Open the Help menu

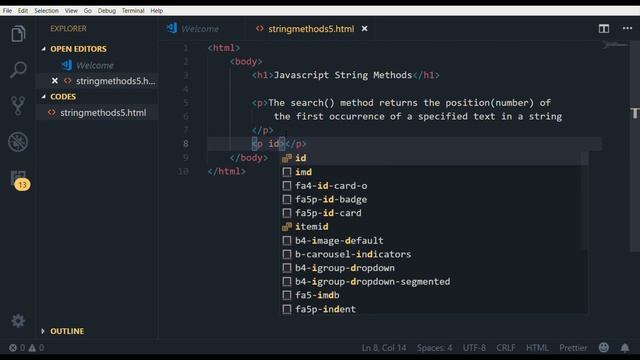(x=157, y=11)
